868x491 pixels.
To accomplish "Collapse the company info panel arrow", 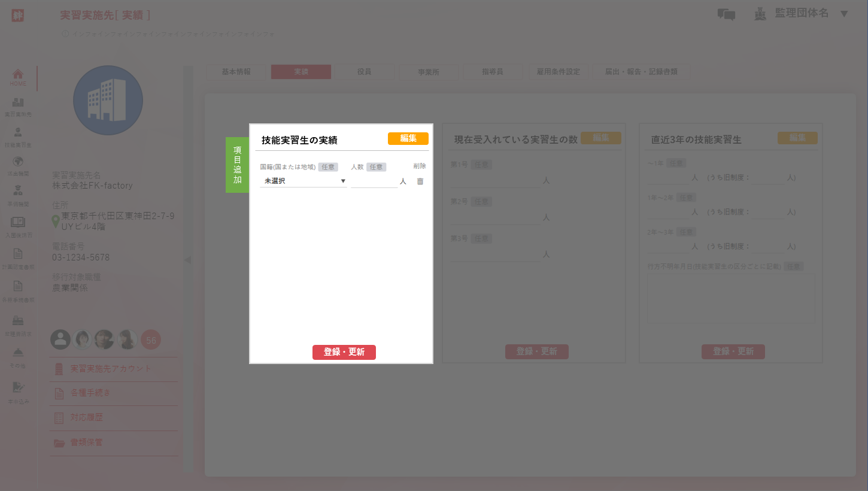I will pos(187,260).
